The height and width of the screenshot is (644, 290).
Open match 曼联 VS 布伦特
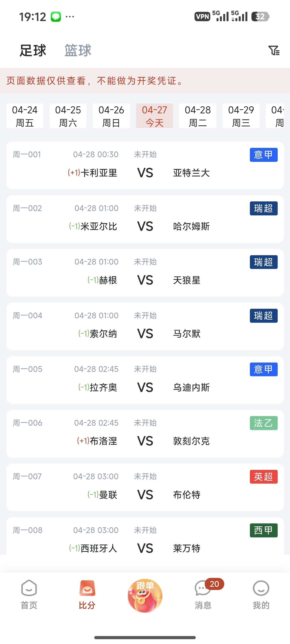click(x=145, y=487)
